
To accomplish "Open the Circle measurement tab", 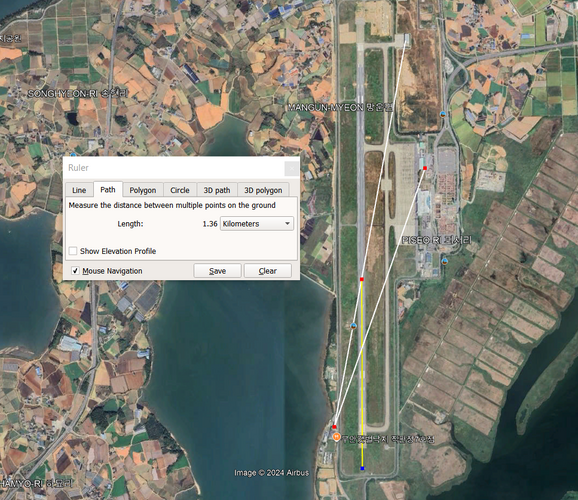I will click(x=180, y=190).
